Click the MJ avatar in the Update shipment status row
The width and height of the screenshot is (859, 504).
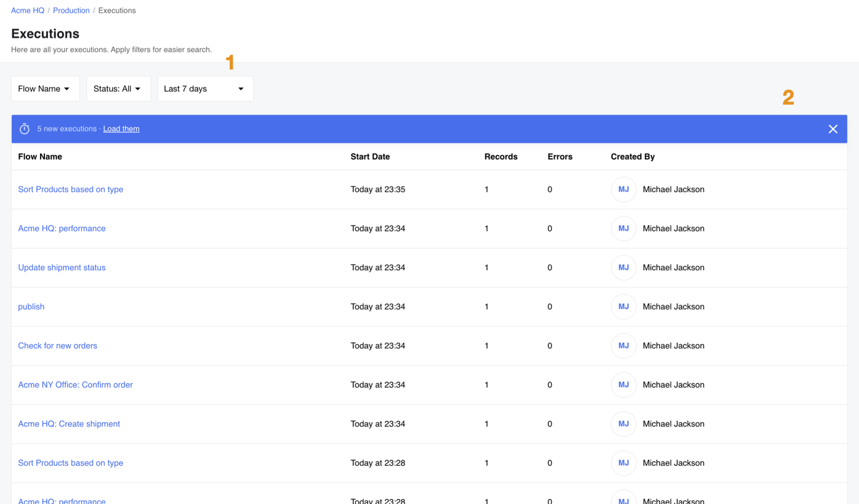coord(623,268)
